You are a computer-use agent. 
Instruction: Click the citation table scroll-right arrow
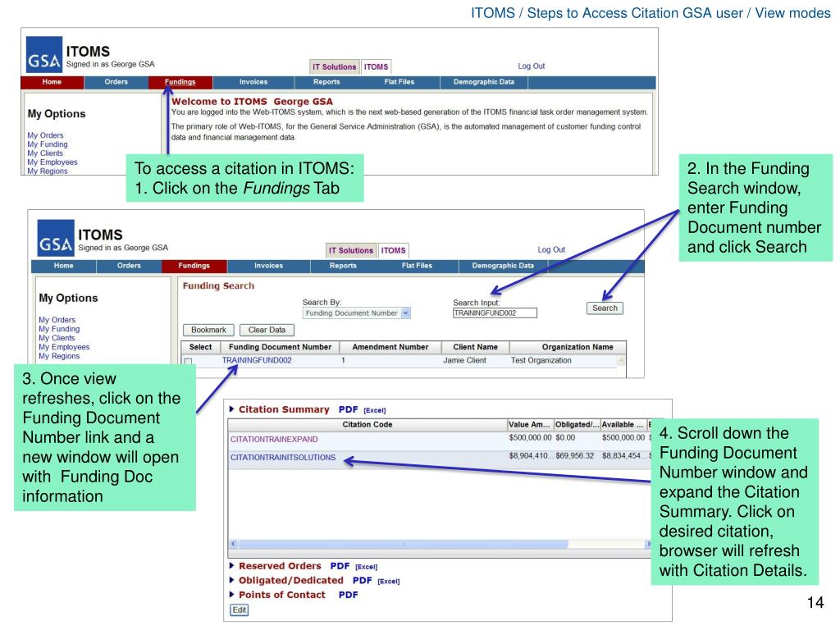648,545
